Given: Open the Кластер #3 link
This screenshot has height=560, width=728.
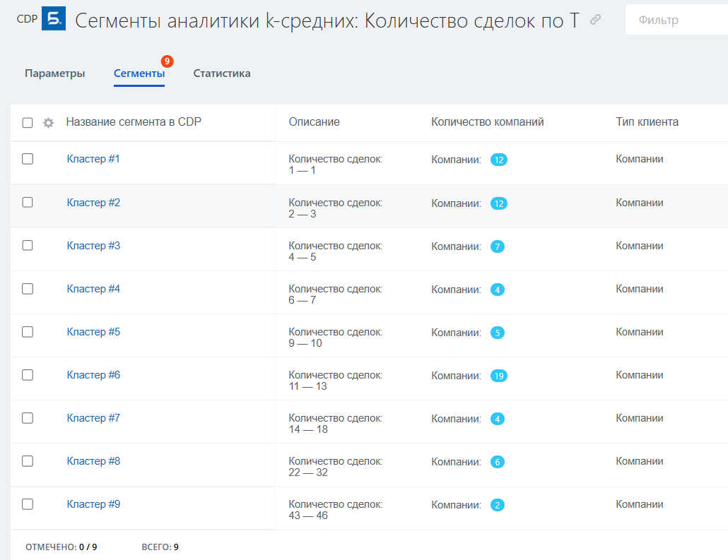Looking at the screenshot, I should 93,246.
